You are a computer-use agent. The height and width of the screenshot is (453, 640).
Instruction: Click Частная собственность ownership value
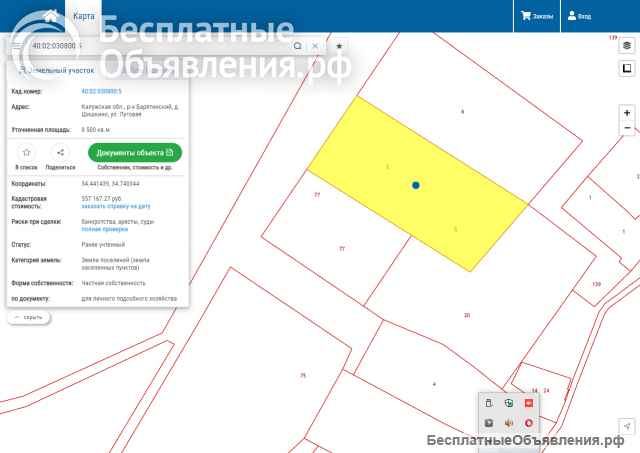click(113, 283)
